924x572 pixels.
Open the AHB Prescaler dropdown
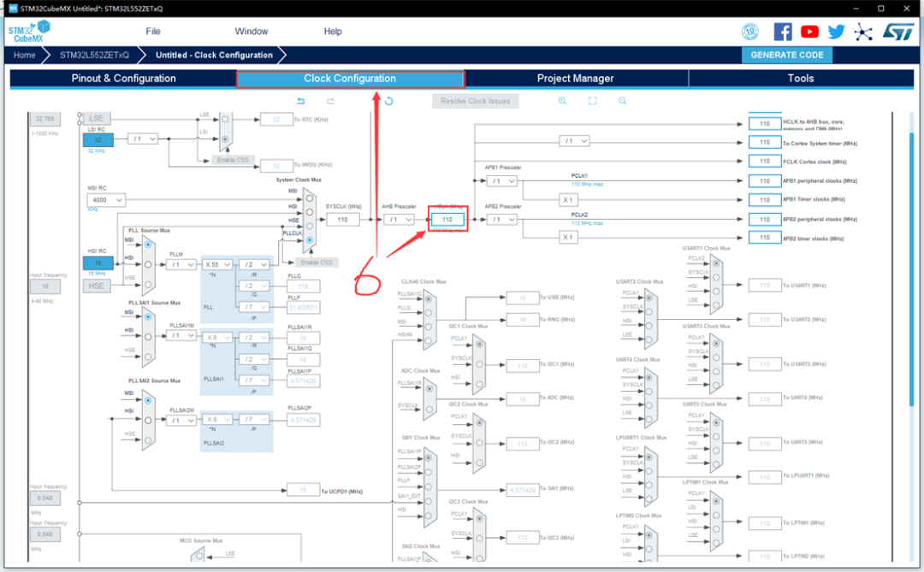click(x=399, y=220)
